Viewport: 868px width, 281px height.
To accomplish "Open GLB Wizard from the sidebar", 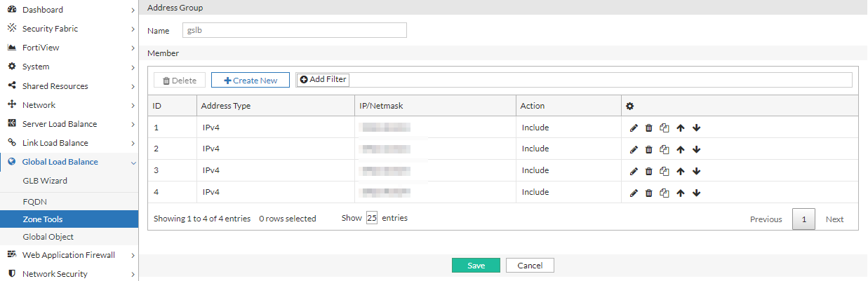I will pyautogui.click(x=45, y=181).
